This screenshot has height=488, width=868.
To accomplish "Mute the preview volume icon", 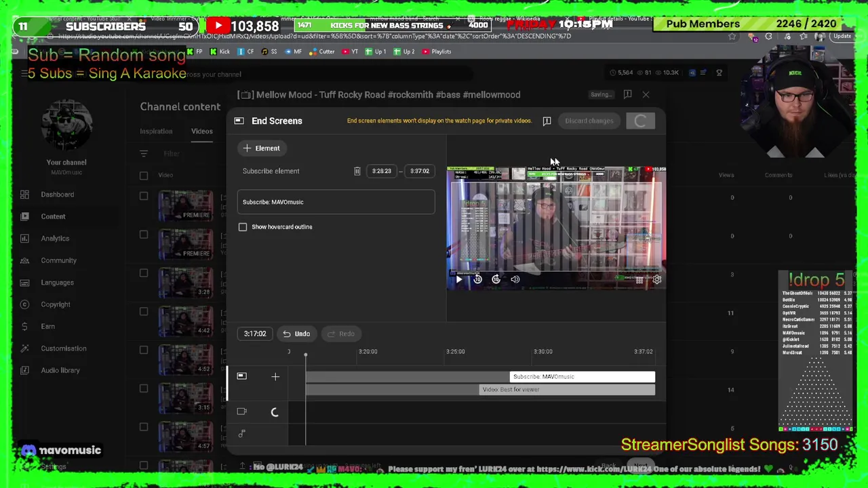I will coord(515,279).
